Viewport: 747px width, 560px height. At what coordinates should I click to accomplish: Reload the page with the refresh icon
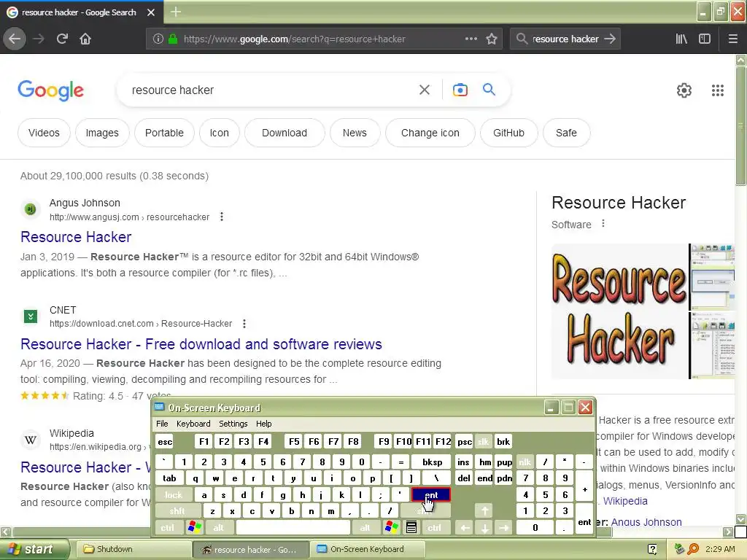62,39
